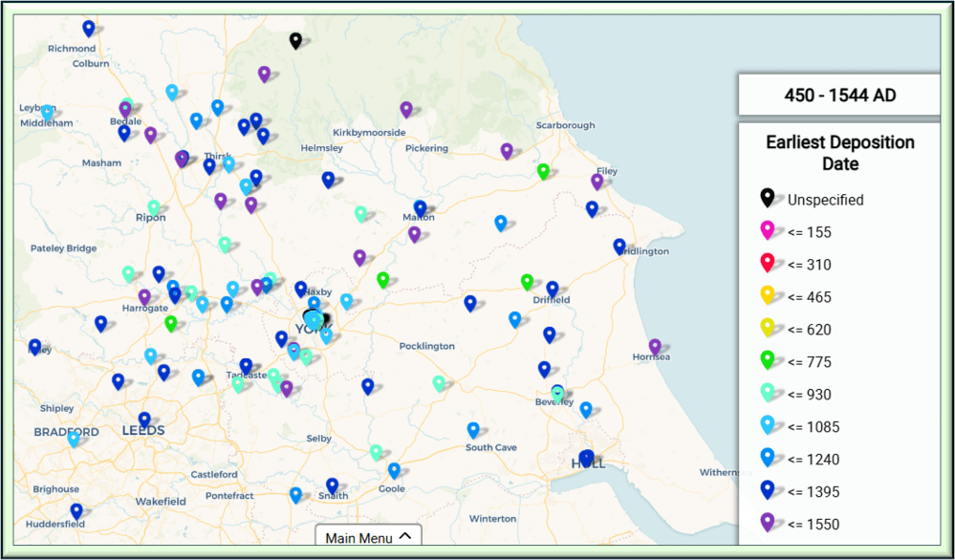
Task: Click the turquoise marker above Ripon
Action: pos(154,207)
